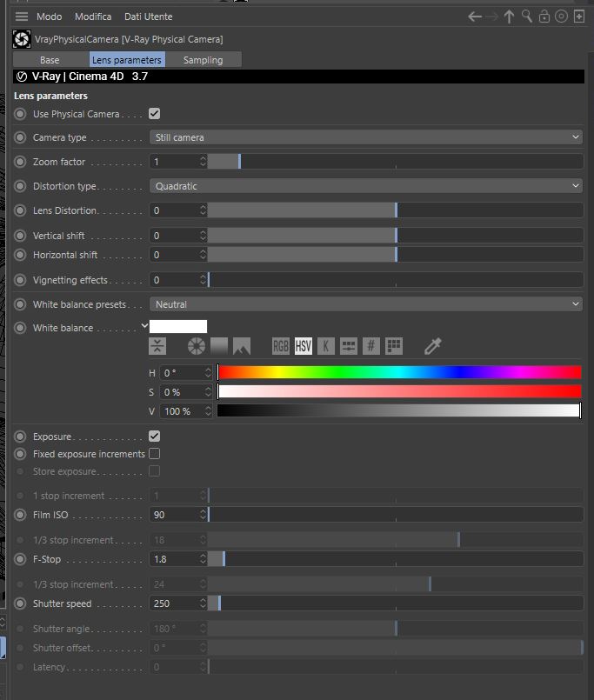Open the Modo menu
Image resolution: width=594 pixels, height=700 pixels.
(x=49, y=17)
